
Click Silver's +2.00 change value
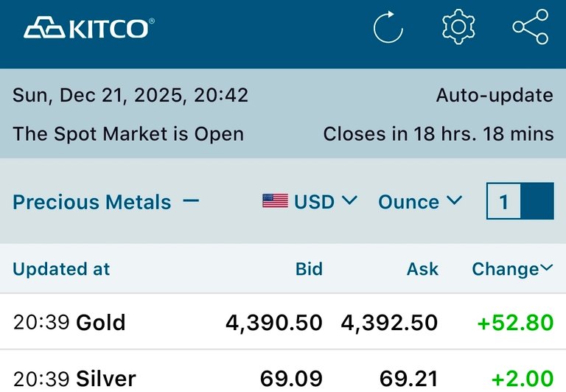[522, 379]
